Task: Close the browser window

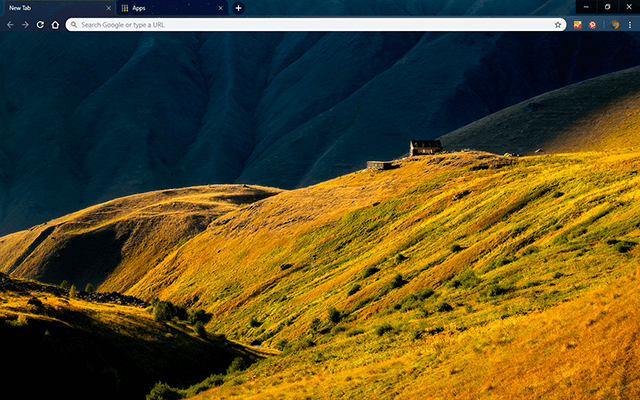Action: pyautogui.click(x=629, y=6)
